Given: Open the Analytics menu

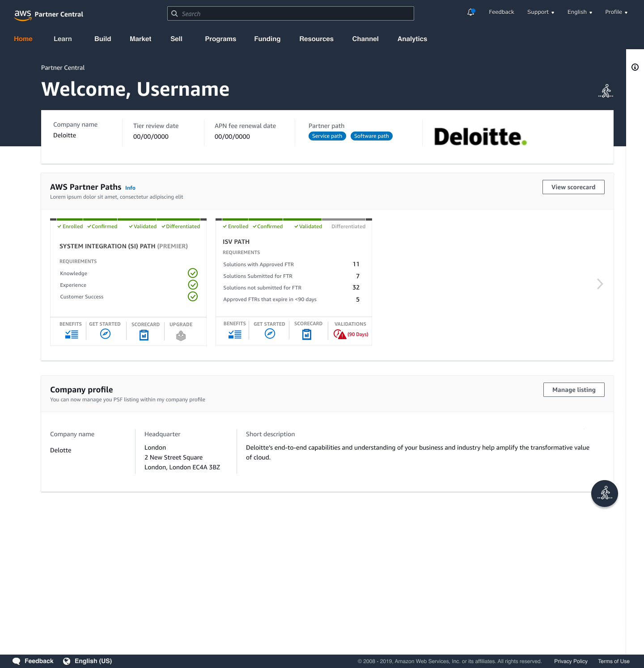Looking at the screenshot, I should coord(412,39).
